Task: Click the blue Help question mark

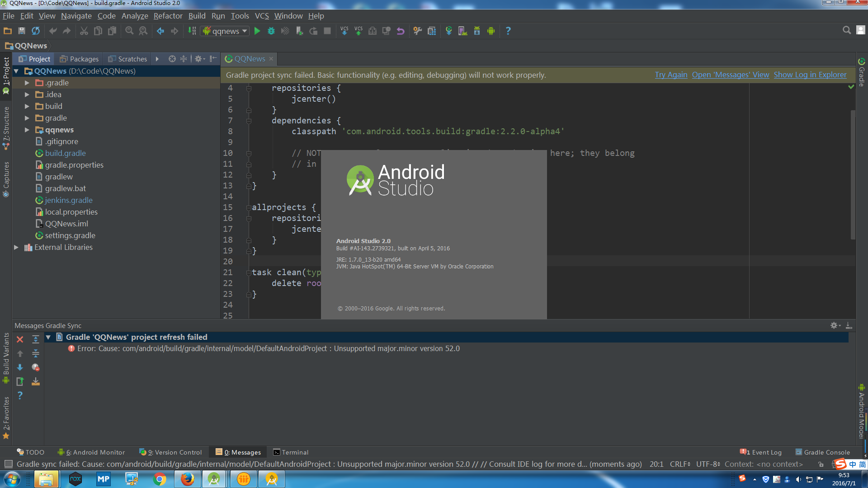Action: (x=508, y=31)
